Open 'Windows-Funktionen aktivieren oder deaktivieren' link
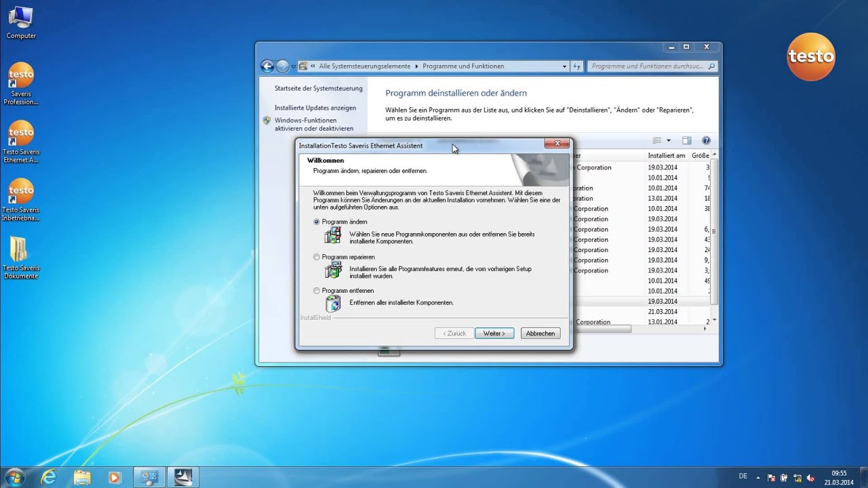This screenshot has width=868, height=488. [314, 124]
